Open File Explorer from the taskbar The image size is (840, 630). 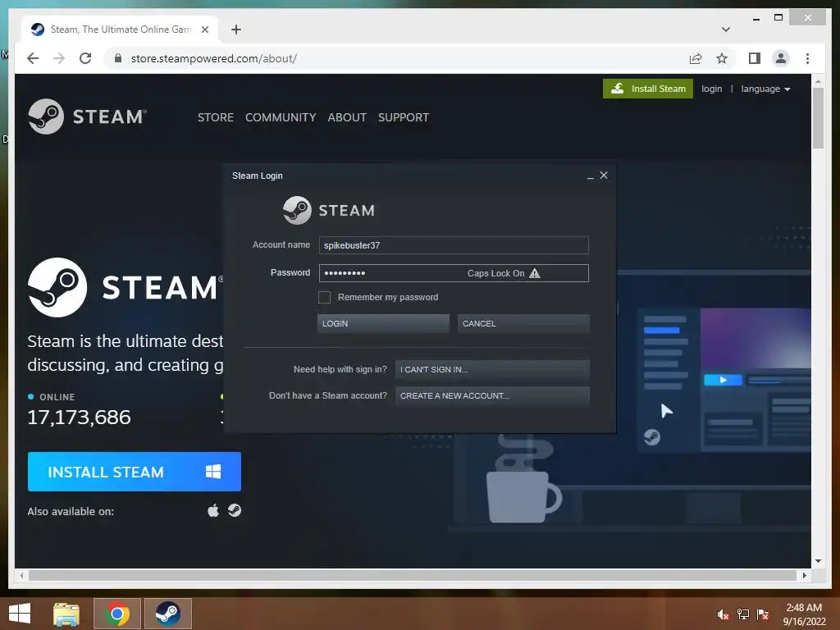tap(66, 614)
